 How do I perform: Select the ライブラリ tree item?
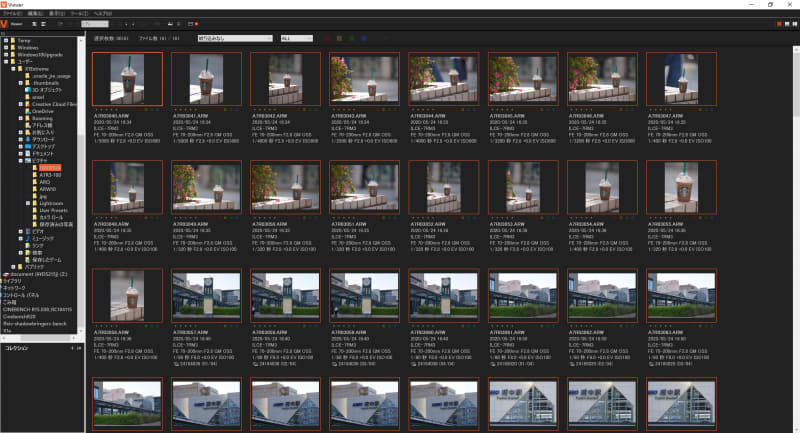tap(13, 281)
